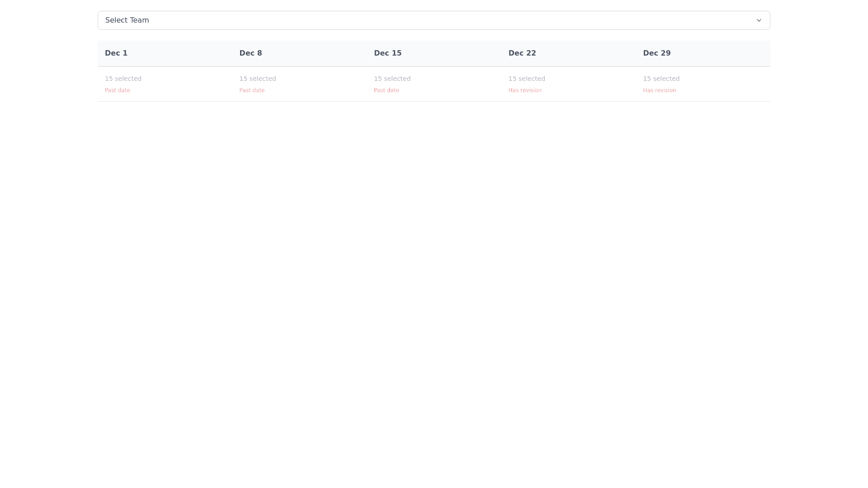This screenshot has height=488, width=868.
Task: Click the Dec 29 column header
Action: 656,53
